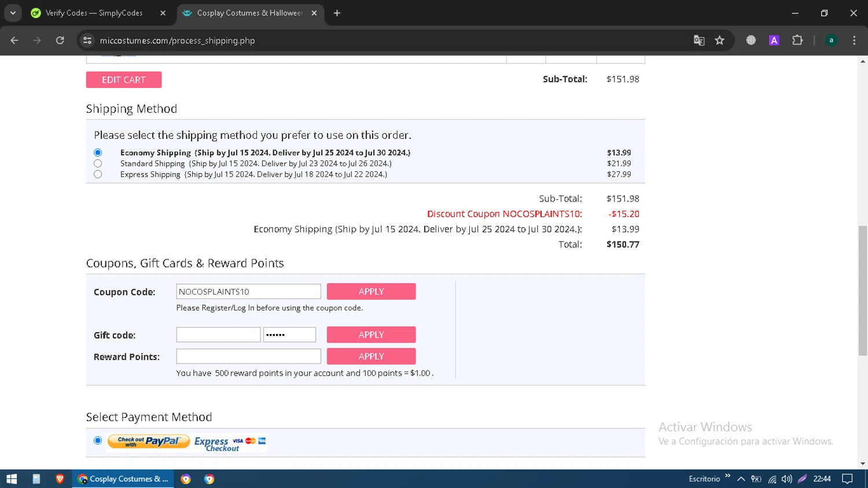Screen dimensions: 868x488
Task: Reload the current page
Action: point(60,41)
